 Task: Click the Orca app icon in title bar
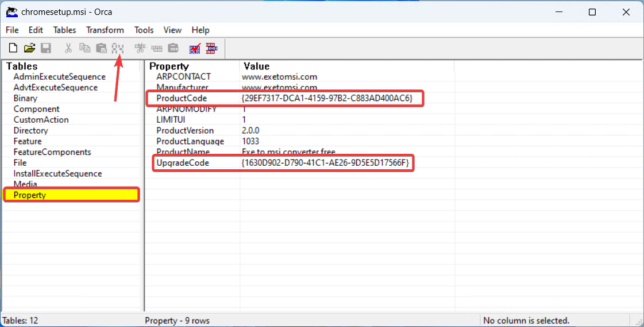[12, 12]
